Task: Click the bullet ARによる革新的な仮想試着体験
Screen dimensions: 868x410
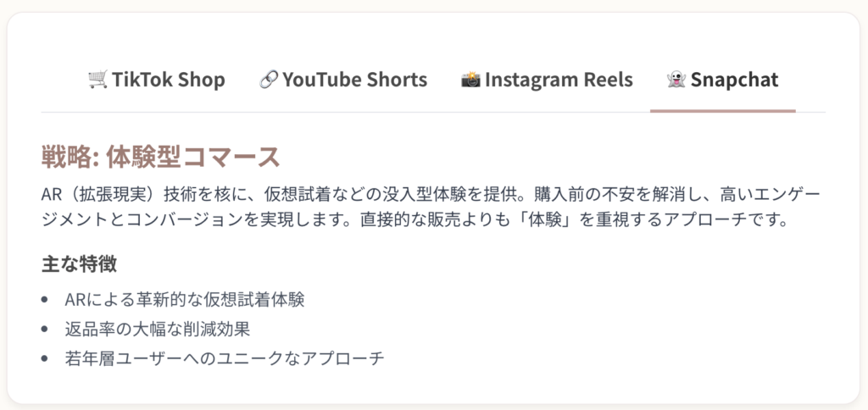Action: coord(184,300)
